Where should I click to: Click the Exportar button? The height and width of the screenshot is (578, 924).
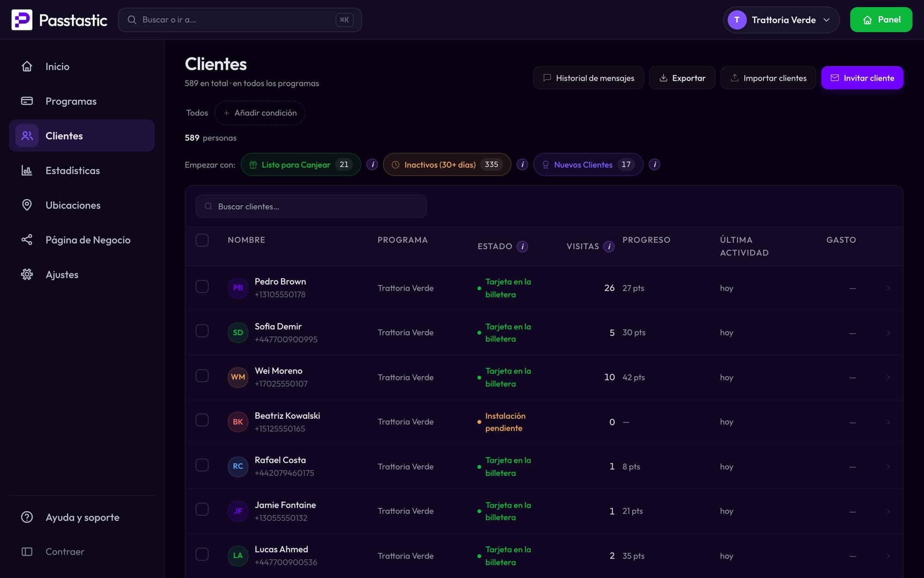click(682, 78)
